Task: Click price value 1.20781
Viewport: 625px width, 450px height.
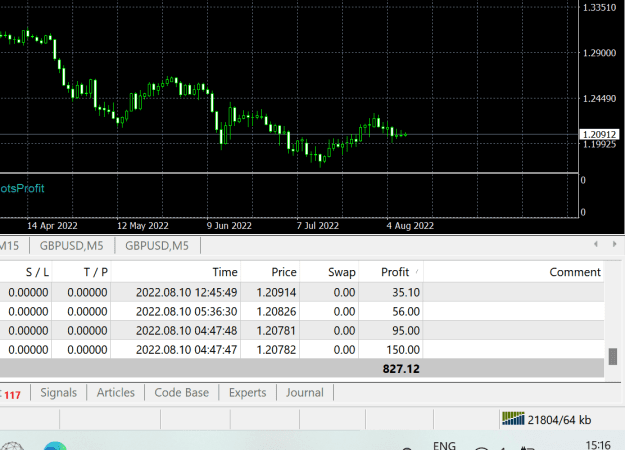Action: click(x=276, y=331)
